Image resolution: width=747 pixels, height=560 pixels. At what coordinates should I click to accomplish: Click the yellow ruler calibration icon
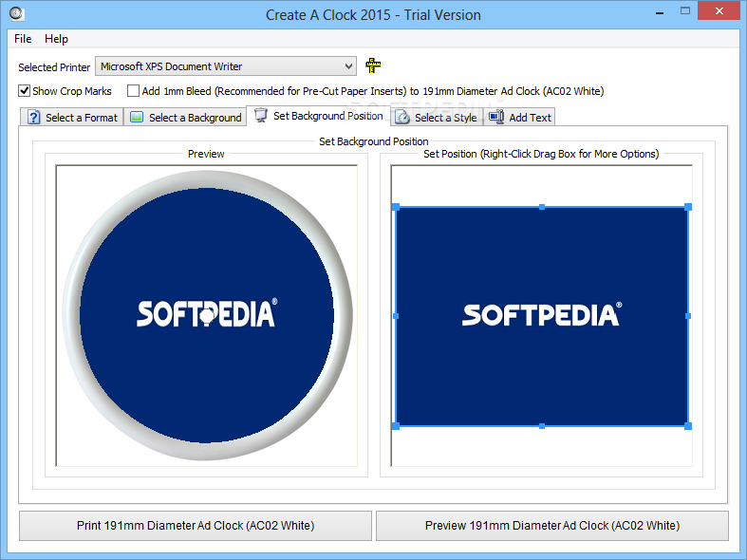(373, 65)
